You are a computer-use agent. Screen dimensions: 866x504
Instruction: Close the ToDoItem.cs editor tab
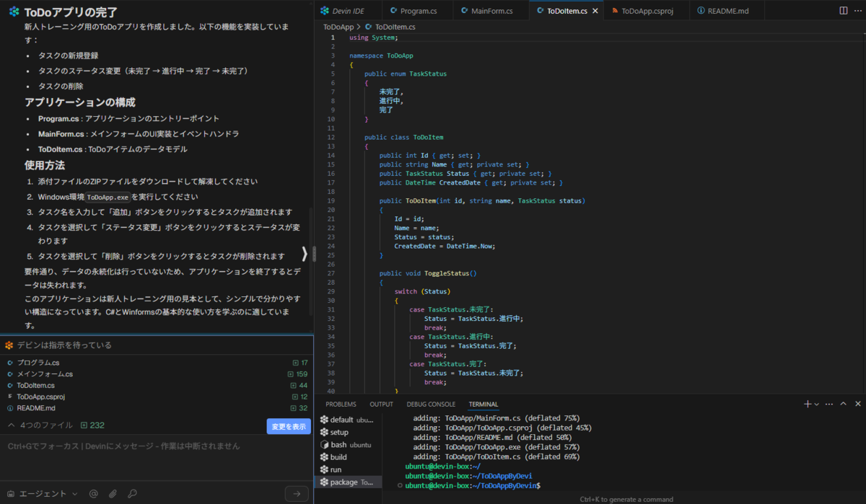[x=594, y=11]
